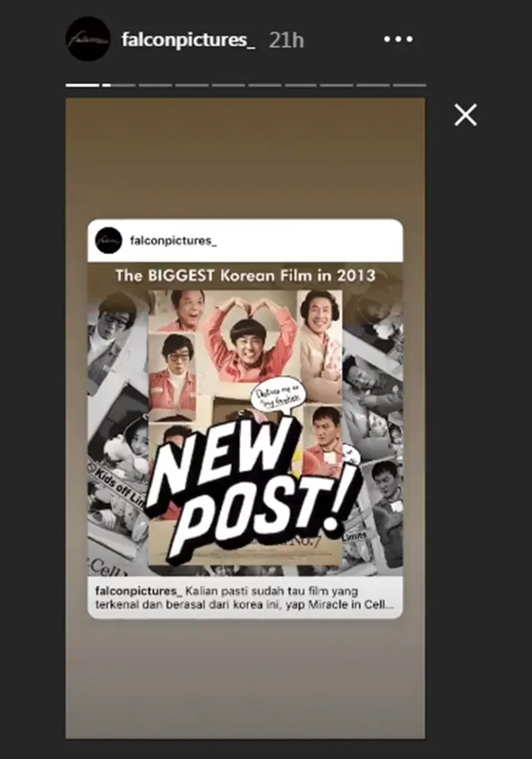Open the shared post caption starting 'Kalian pasti'
532x759 pixels.
(x=245, y=598)
